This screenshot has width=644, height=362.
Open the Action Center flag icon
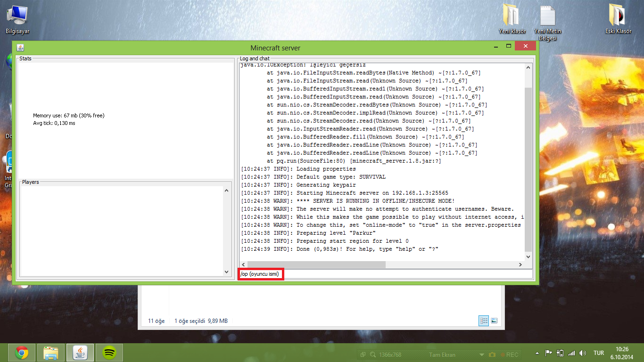(x=549, y=353)
